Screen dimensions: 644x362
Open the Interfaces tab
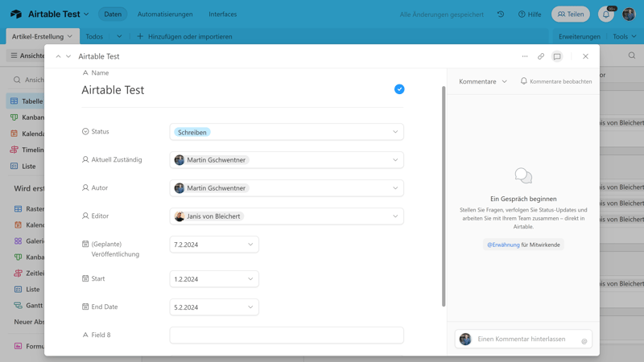coord(222,14)
